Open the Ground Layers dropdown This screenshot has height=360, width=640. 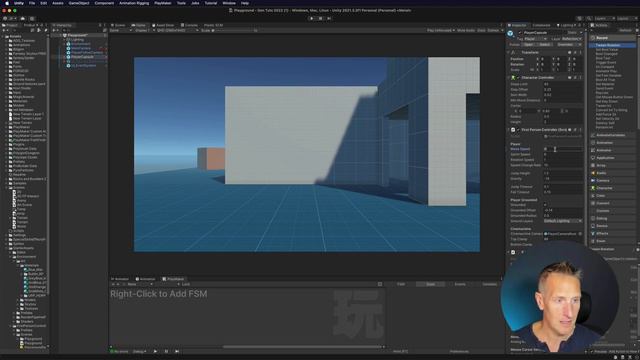click(x=563, y=221)
